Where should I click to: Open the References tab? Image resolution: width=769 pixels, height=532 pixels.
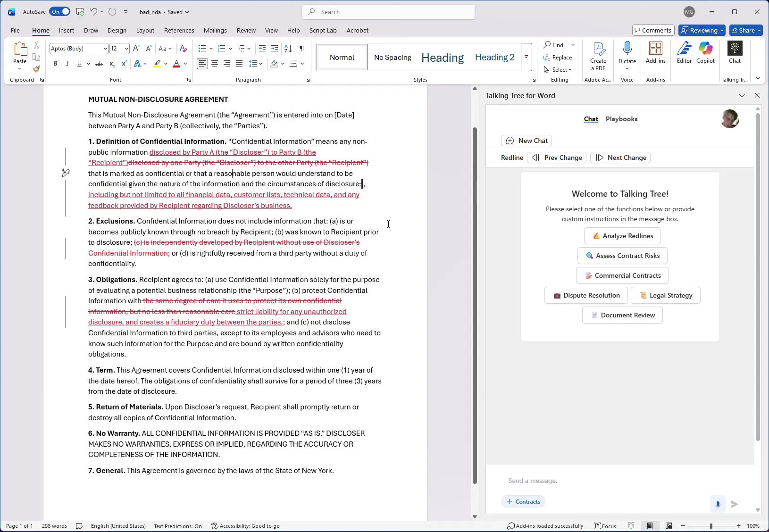click(x=179, y=30)
